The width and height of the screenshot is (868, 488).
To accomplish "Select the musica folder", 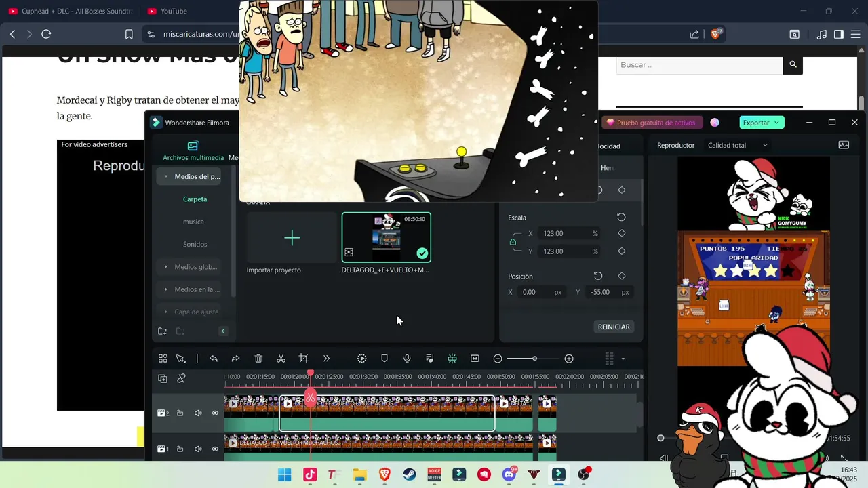I will pyautogui.click(x=193, y=222).
